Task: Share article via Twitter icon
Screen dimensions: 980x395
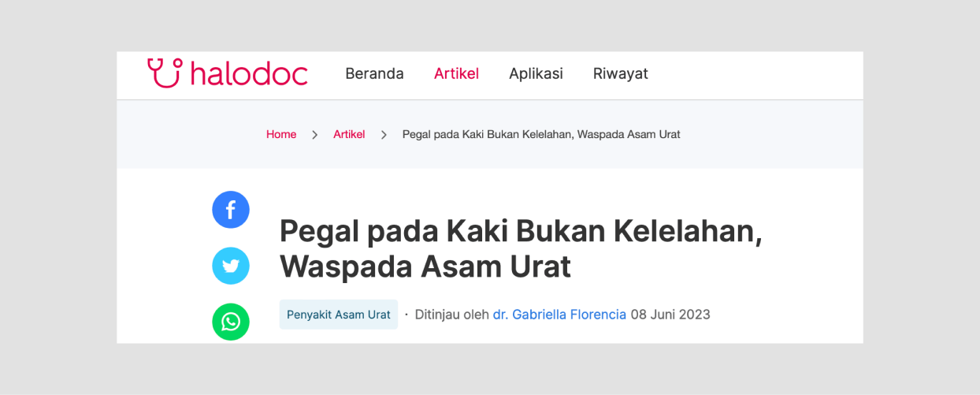Action: coord(231,266)
